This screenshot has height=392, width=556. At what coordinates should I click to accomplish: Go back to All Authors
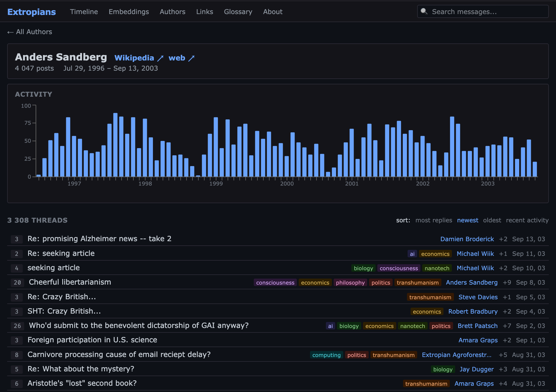point(30,32)
